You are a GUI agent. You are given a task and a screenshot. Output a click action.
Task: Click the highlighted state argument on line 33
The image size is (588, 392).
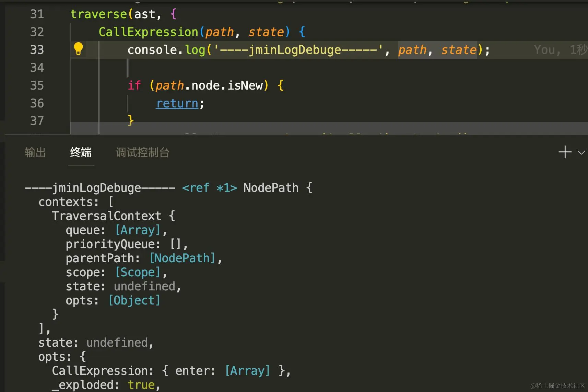pyautogui.click(x=459, y=50)
